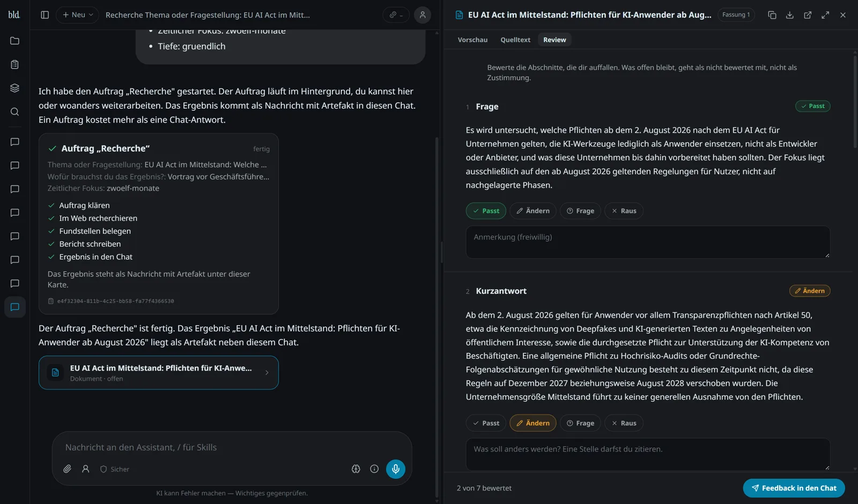
Task: Open the clipboard tasks icon in sidebar
Action: click(15, 64)
